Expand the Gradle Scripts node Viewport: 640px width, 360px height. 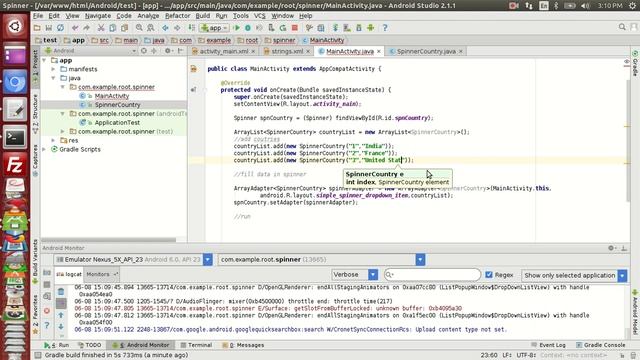pos(44,149)
